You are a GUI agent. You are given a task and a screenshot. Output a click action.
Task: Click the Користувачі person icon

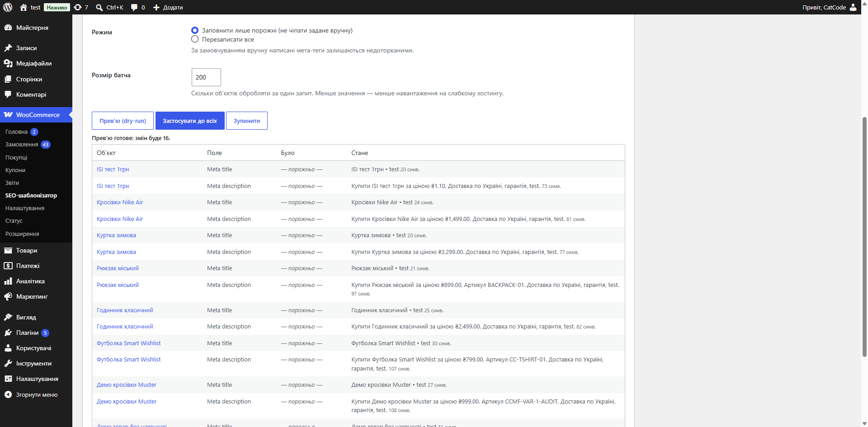(8, 348)
